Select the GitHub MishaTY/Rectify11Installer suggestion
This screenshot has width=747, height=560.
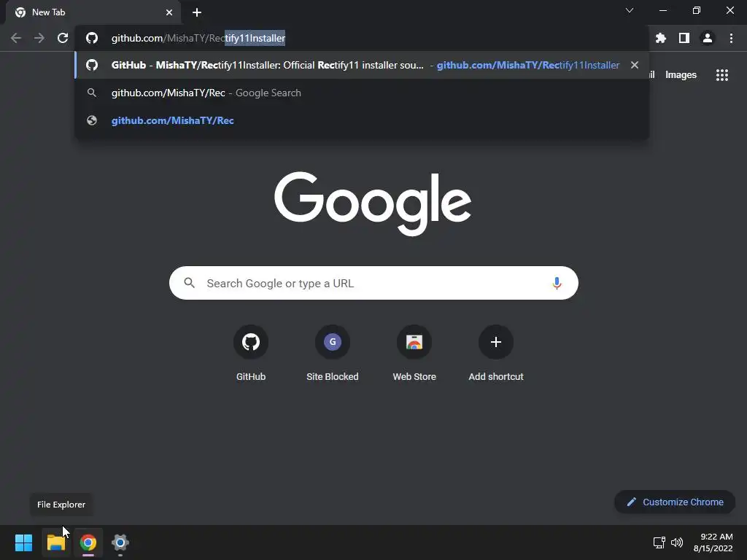pos(362,65)
